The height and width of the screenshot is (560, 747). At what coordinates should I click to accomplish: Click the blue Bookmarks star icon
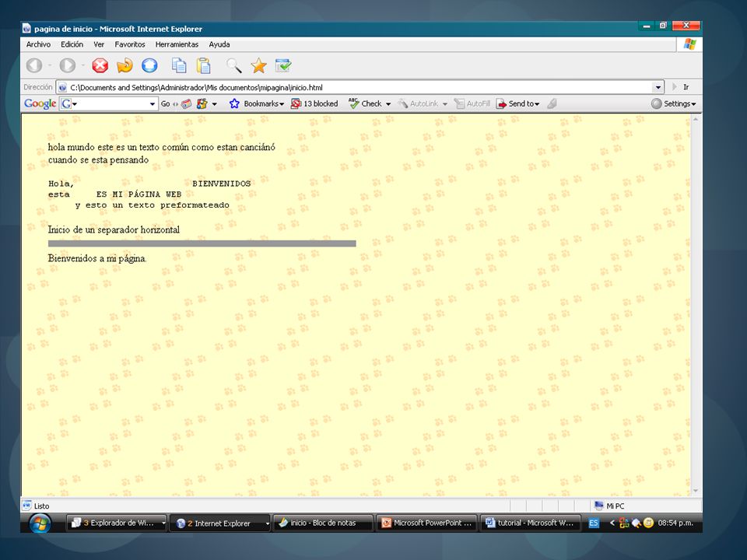[234, 103]
